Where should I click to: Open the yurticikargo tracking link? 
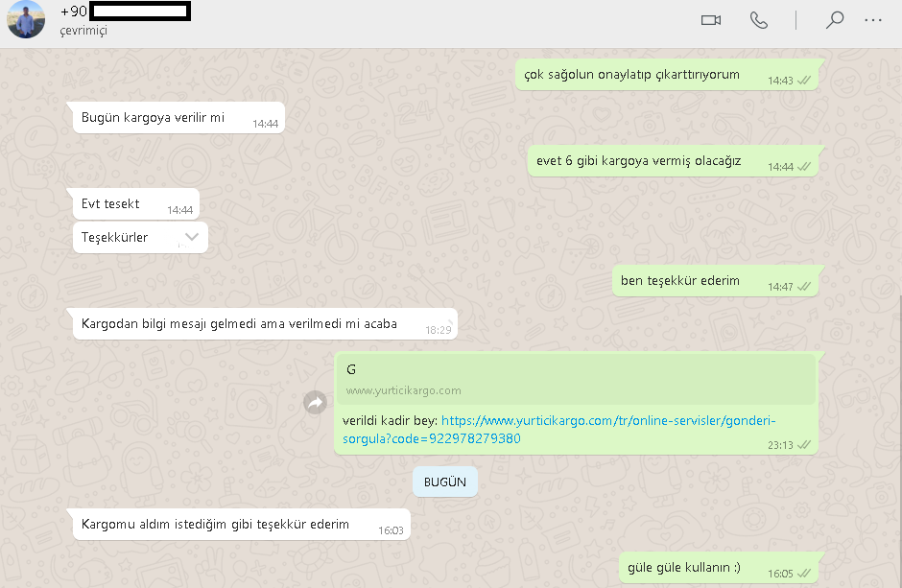click(559, 430)
